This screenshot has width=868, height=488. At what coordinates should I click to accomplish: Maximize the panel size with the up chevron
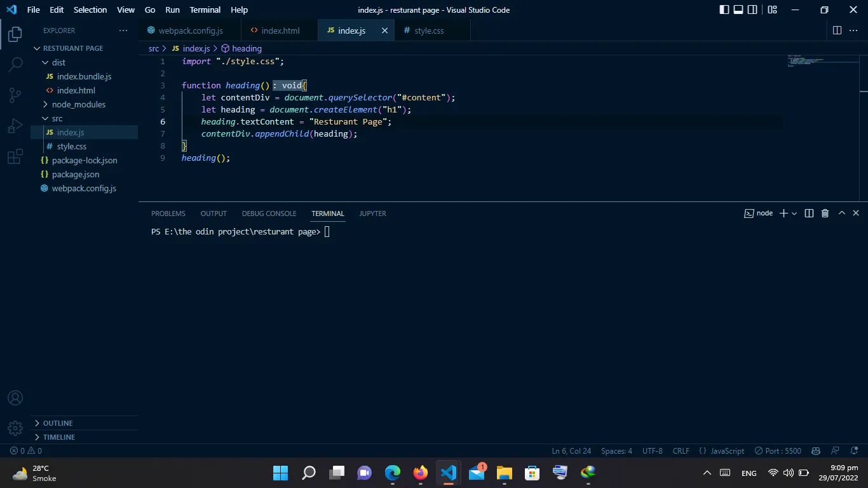point(842,213)
